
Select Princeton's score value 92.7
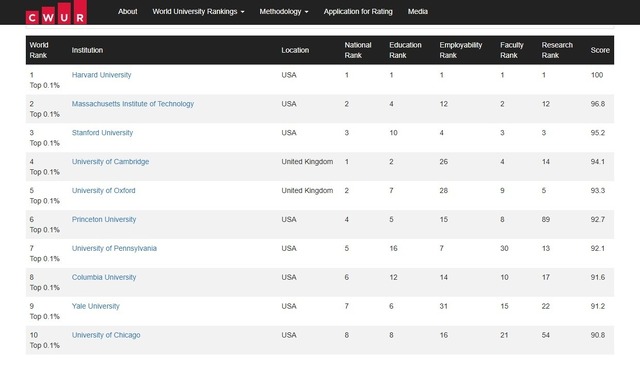[x=598, y=220]
